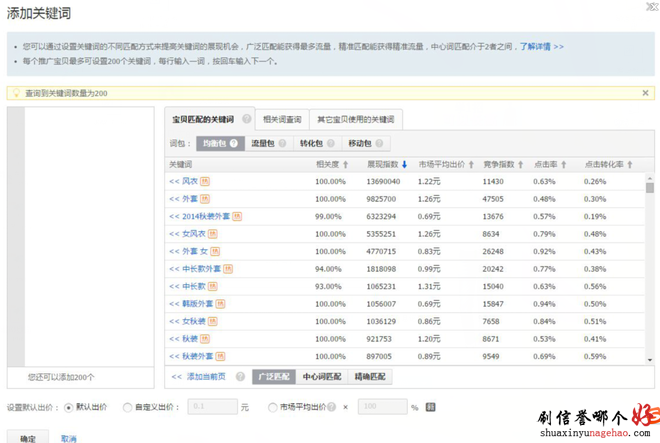660x443 pixels.
Task: Open the 其它宝贝使用的关键词 tab
Action: [356, 120]
